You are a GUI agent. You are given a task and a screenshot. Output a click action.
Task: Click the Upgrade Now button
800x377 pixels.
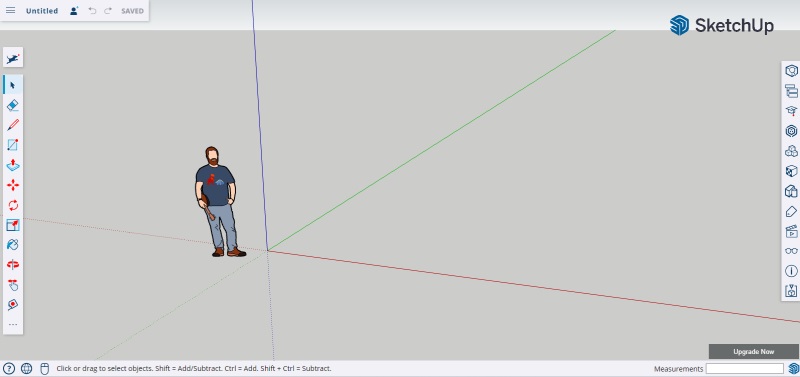(x=754, y=351)
